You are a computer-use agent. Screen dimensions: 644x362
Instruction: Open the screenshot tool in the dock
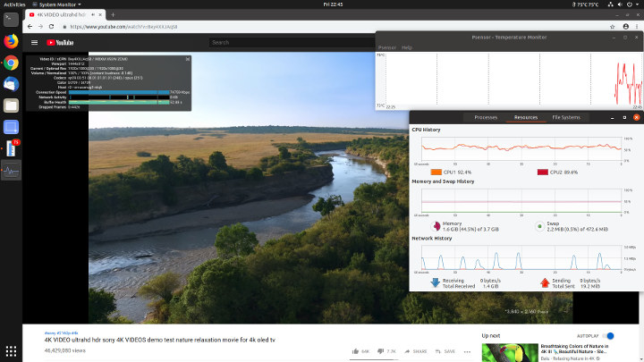pyautogui.click(x=11, y=127)
